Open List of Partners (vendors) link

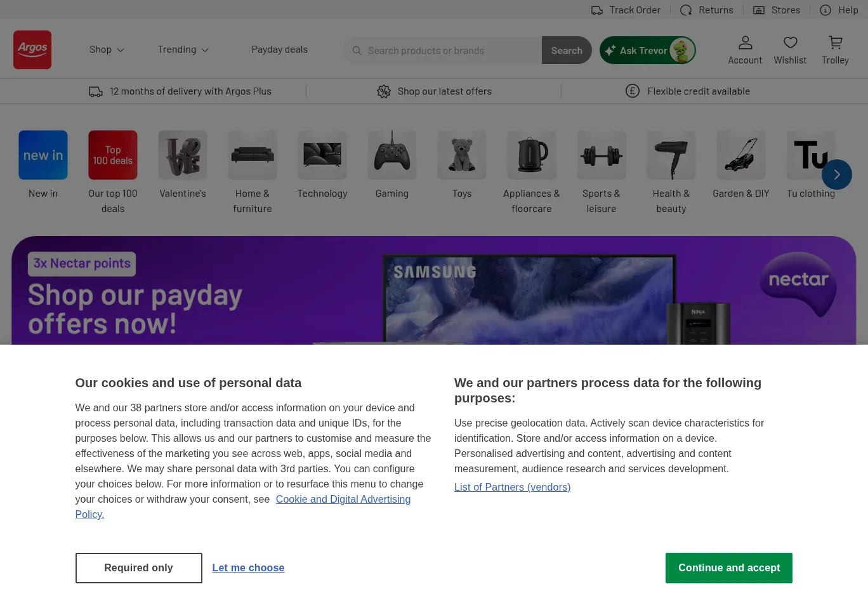pyautogui.click(x=512, y=487)
